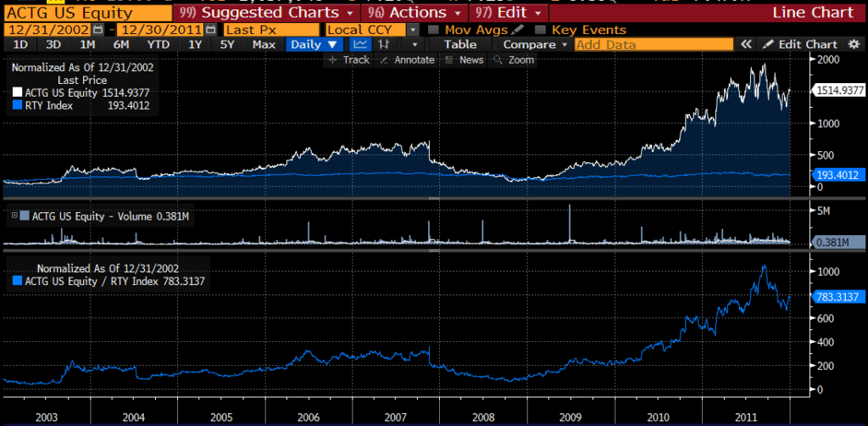The height and width of the screenshot is (426, 868).
Task: Click the 1514.9377 last price axis label
Action: 839,91
